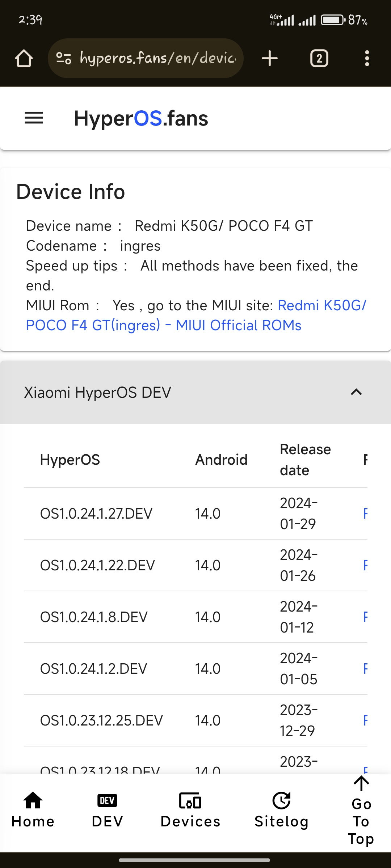Tap the hyperos.fans URL address bar
The image size is (391, 868).
coord(146,58)
